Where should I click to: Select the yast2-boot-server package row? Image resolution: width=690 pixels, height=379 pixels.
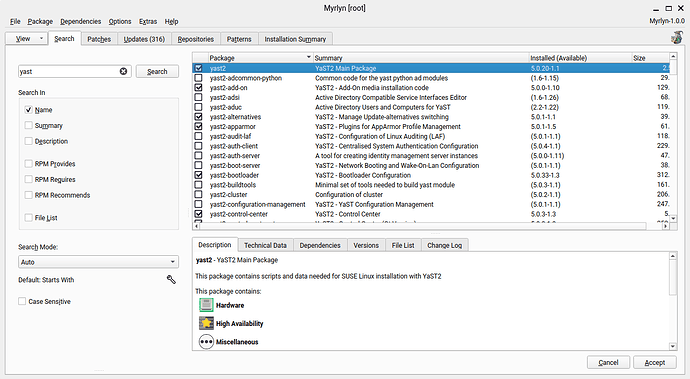tap(431, 166)
